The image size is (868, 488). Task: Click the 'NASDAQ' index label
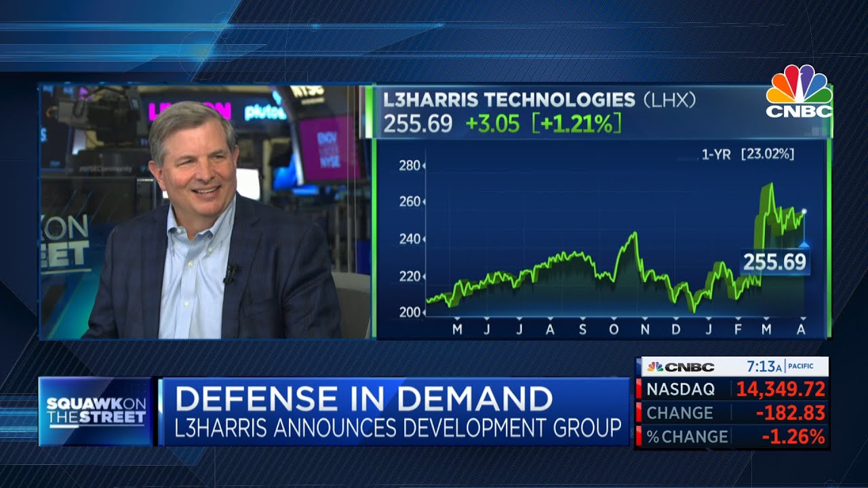point(680,389)
